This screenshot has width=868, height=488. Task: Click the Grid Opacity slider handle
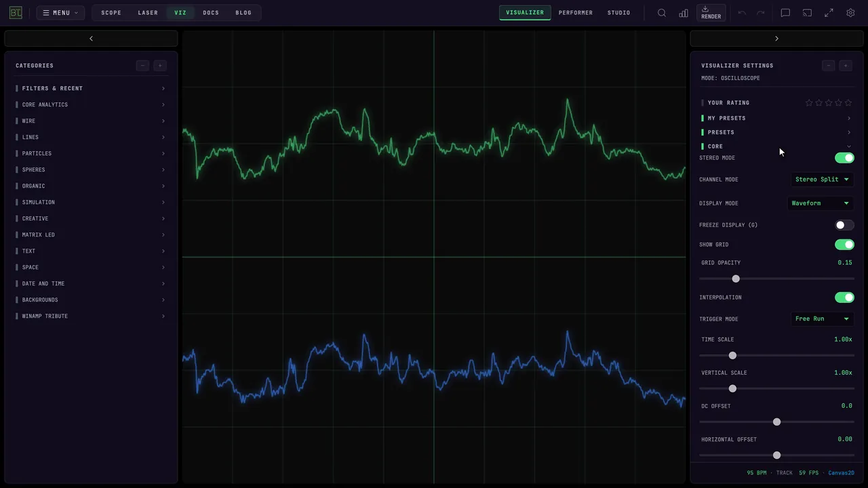736,279
